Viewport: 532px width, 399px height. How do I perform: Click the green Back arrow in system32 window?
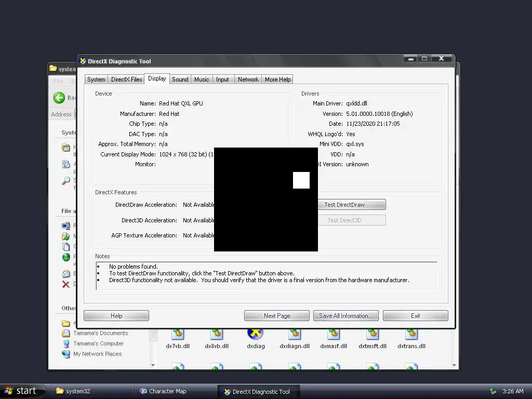59,98
